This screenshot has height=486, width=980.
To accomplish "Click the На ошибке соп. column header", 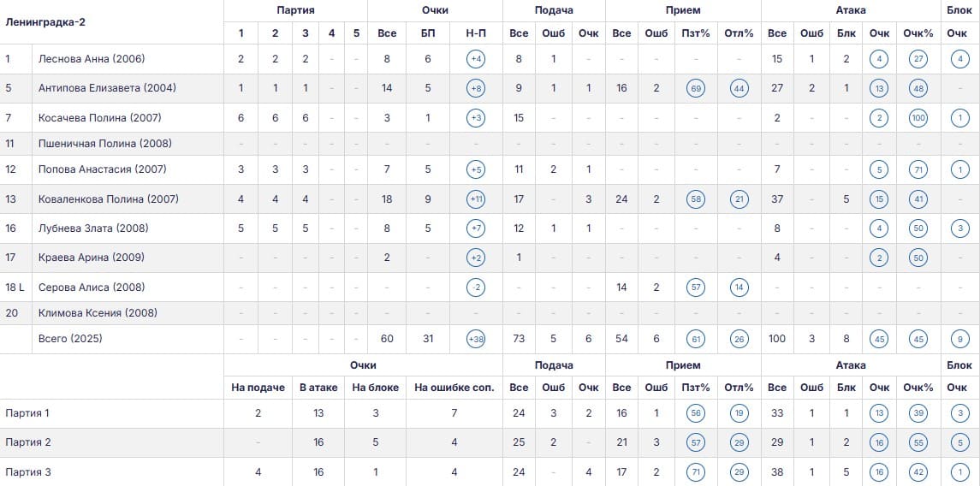I will (x=454, y=388).
